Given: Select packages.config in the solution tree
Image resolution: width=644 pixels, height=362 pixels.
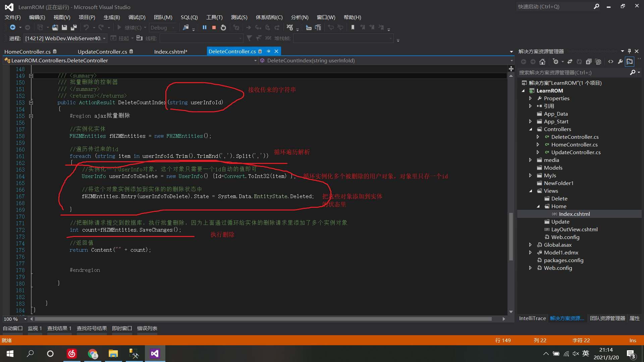Looking at the screenshot, I should 563,260.
